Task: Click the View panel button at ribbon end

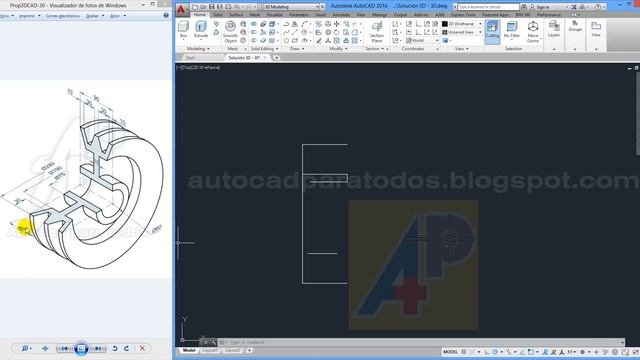Action: tap(596, 29)
